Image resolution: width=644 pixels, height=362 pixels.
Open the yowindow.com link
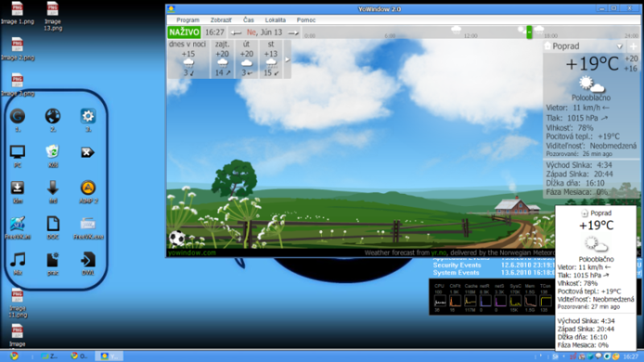coord(192,253)
